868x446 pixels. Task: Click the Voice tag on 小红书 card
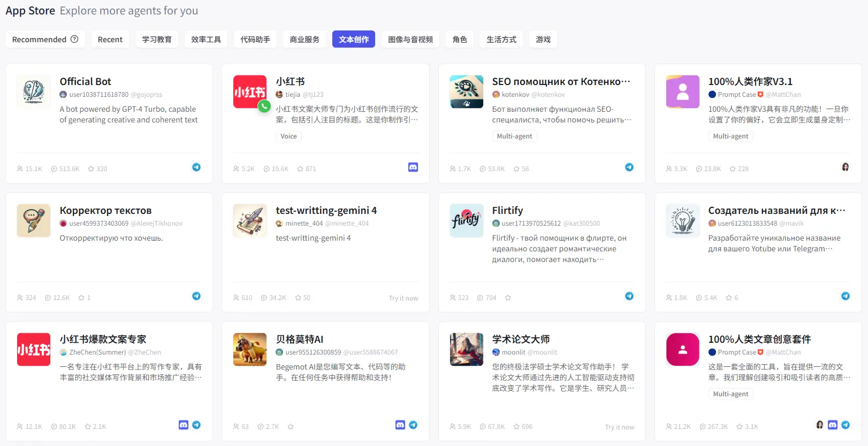point(288,136)
